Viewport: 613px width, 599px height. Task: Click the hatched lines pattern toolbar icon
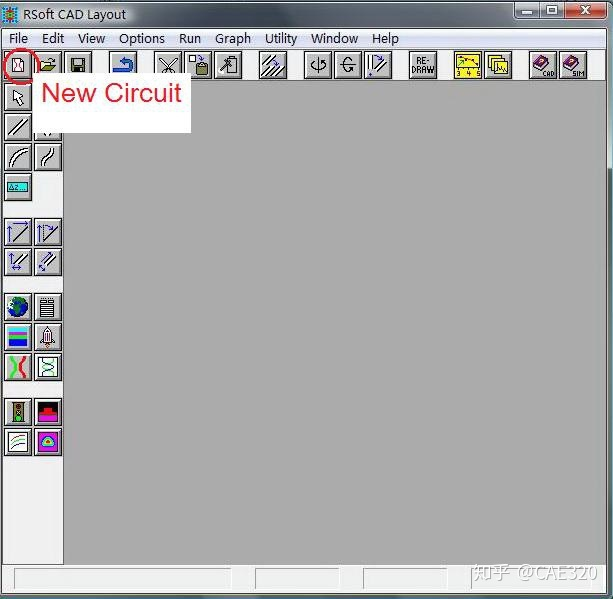click(273, 65)
